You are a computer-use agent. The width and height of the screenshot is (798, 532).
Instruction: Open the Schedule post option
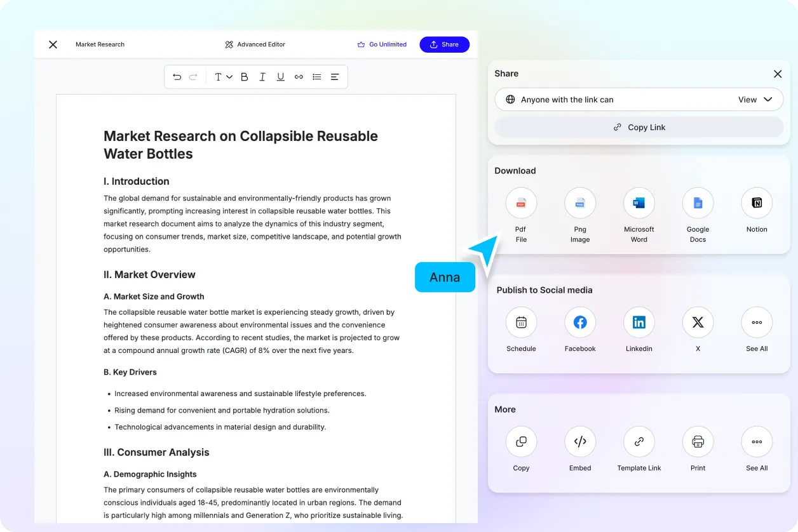521,323
